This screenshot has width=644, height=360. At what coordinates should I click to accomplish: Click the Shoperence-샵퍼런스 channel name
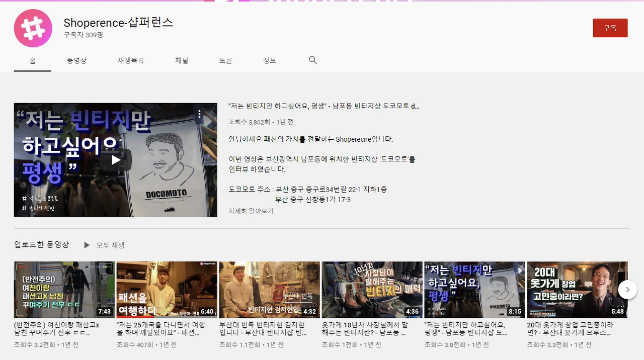coord(118,23)
